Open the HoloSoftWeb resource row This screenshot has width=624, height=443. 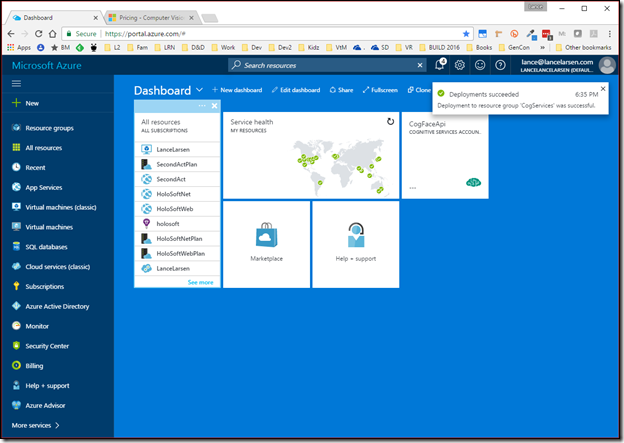coord(177,209)
